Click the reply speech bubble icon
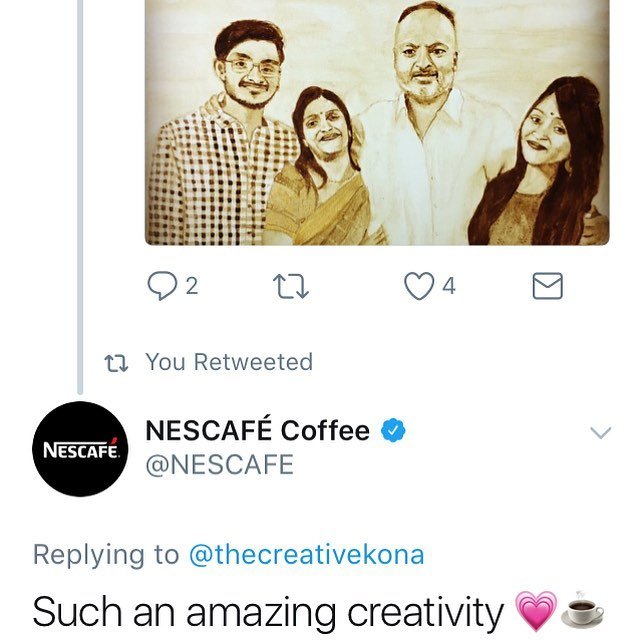 (x=162, y=287)
